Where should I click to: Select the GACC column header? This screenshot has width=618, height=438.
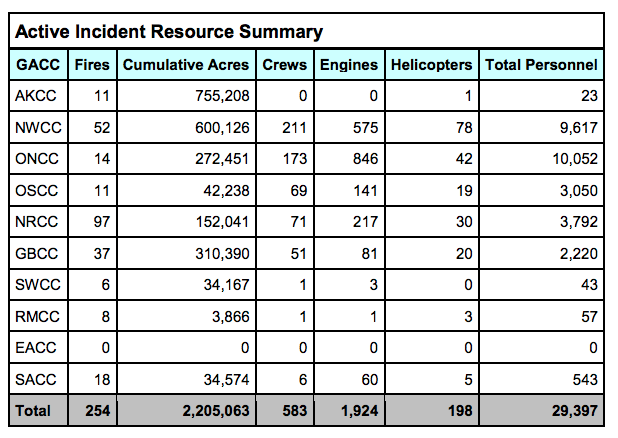tap(38, 65)
